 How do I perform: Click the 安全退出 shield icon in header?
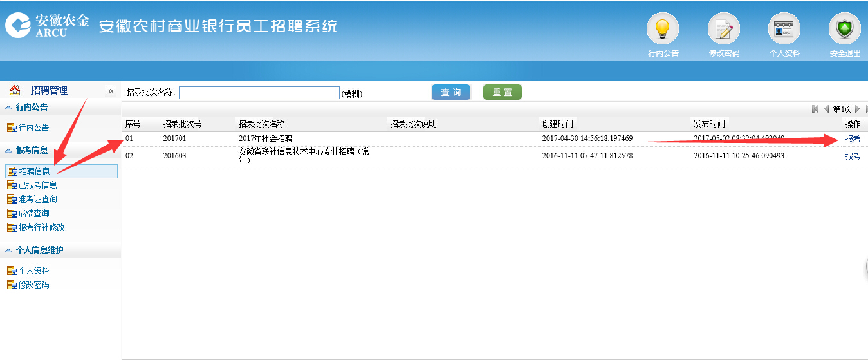845,29
